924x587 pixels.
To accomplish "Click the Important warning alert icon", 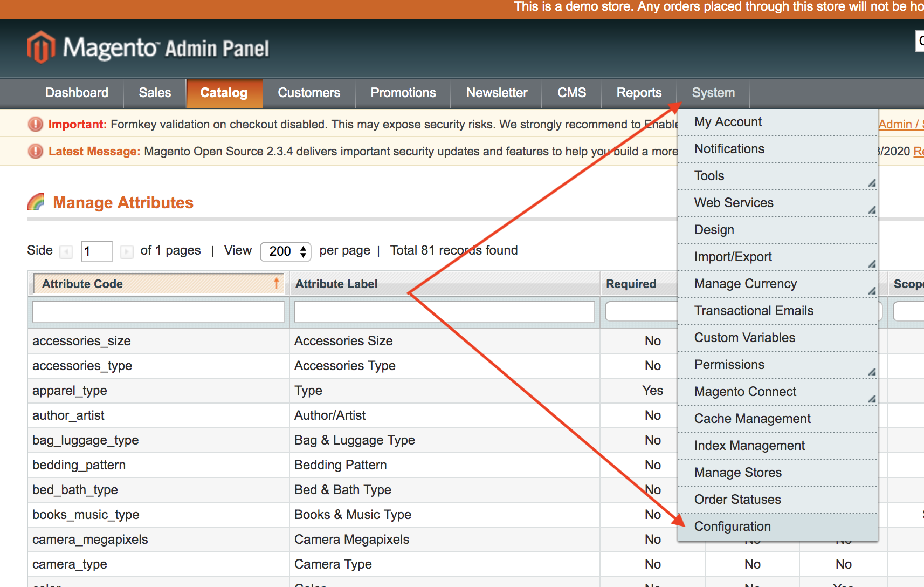I will 36,125.
